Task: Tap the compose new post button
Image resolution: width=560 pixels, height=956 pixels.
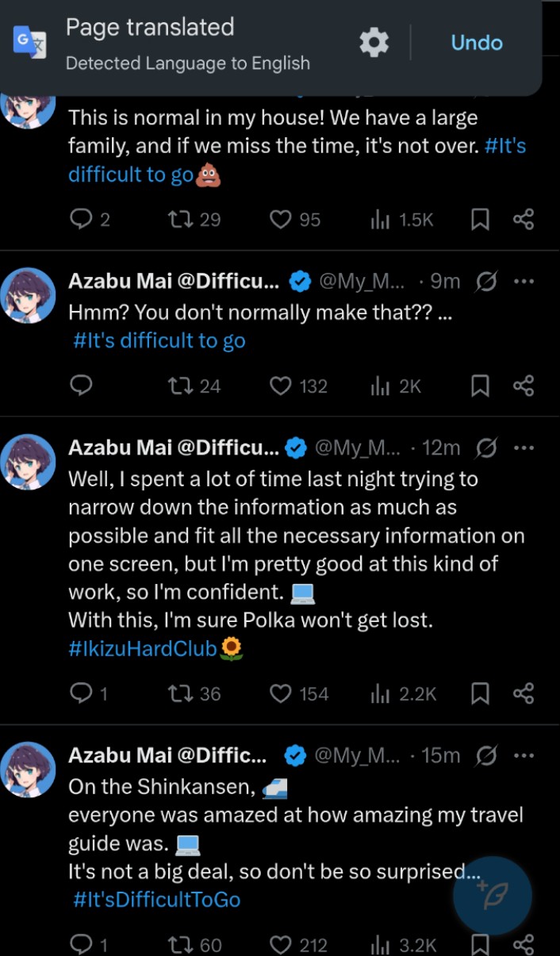Action: [492, 895]
